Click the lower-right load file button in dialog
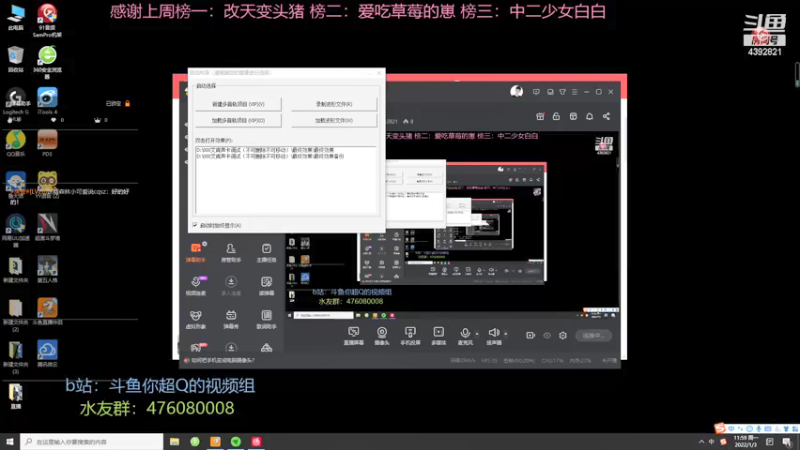Screen dimensions: 800x450 334,120
